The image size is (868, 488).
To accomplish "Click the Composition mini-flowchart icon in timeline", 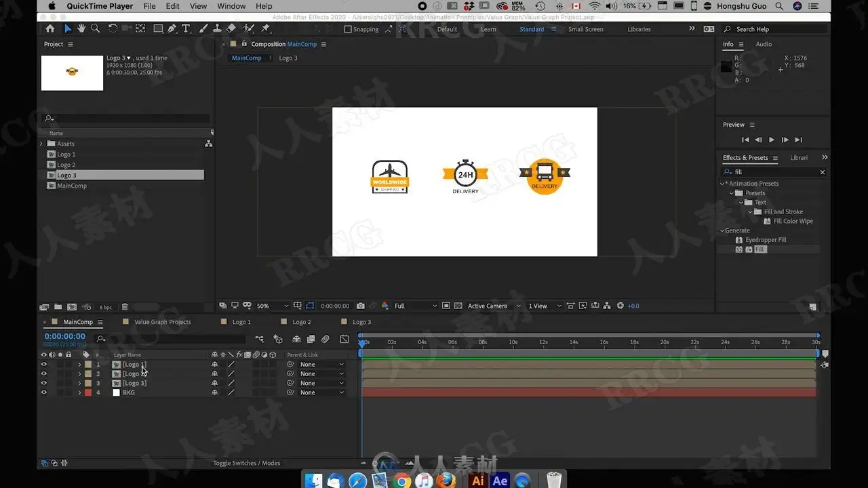I will [259, 339].
